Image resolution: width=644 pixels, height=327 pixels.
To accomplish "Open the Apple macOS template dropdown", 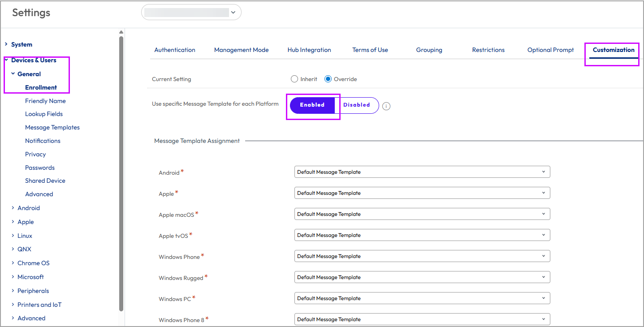I will tap(422, 214).
